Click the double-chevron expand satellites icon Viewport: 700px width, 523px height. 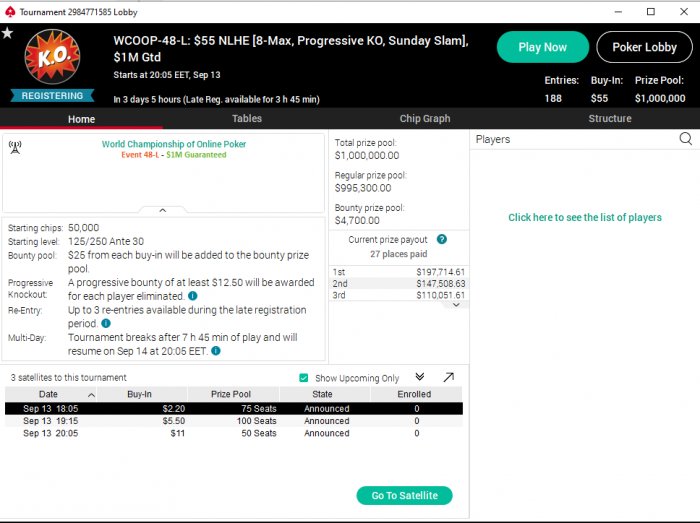420,377
